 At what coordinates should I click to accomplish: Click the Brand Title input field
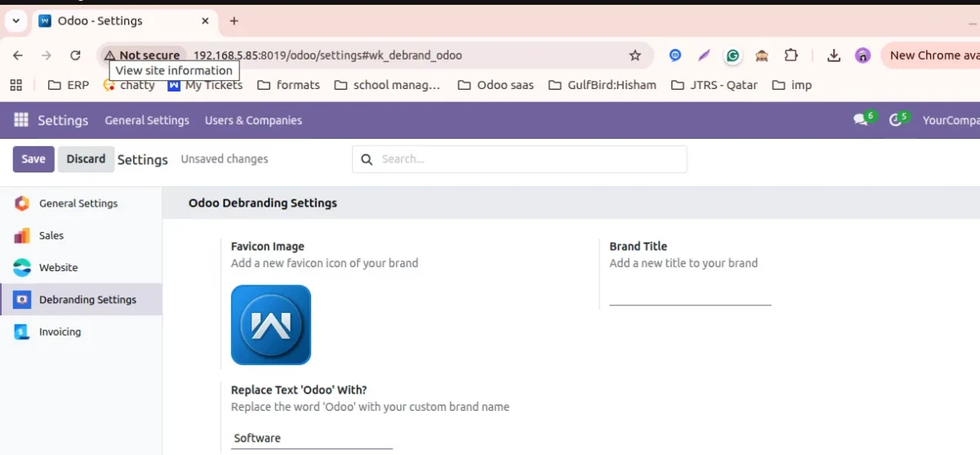pyautogui.click(x=690, y=294)
